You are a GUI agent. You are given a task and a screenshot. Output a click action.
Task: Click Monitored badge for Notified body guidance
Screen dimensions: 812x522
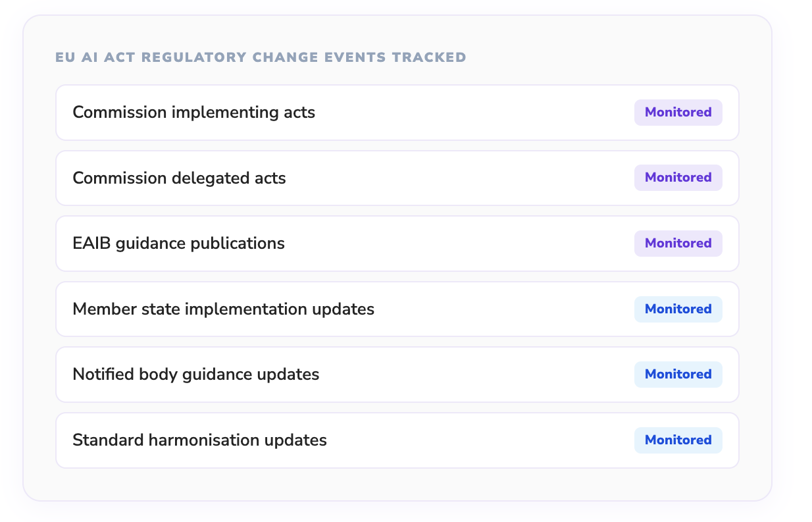tap(678, 375)
